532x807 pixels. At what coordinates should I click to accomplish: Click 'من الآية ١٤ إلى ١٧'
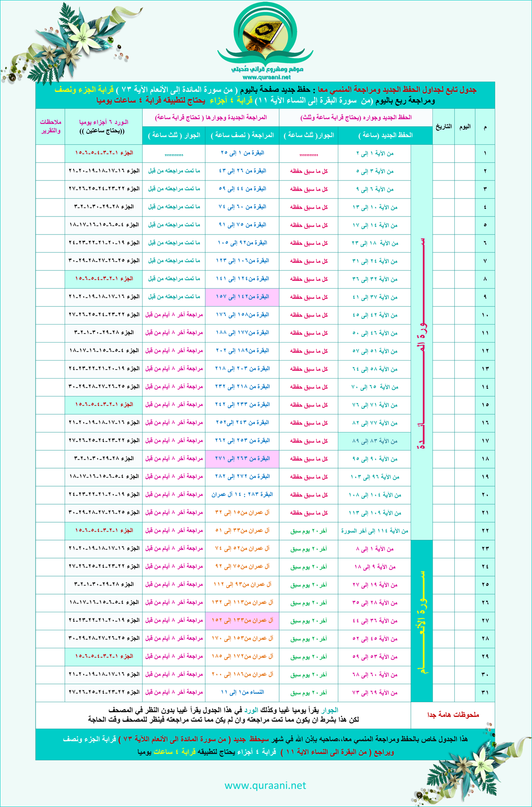click(375, 225)
